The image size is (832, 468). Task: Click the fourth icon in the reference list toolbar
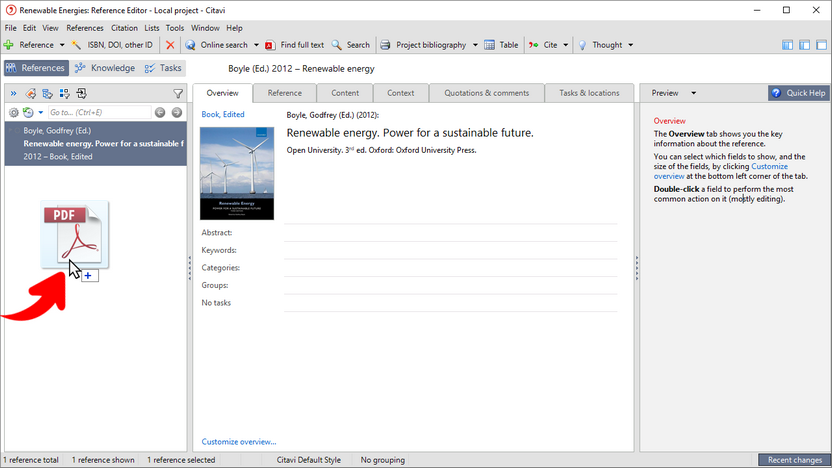pyautogui.click(x=65, y=94)
